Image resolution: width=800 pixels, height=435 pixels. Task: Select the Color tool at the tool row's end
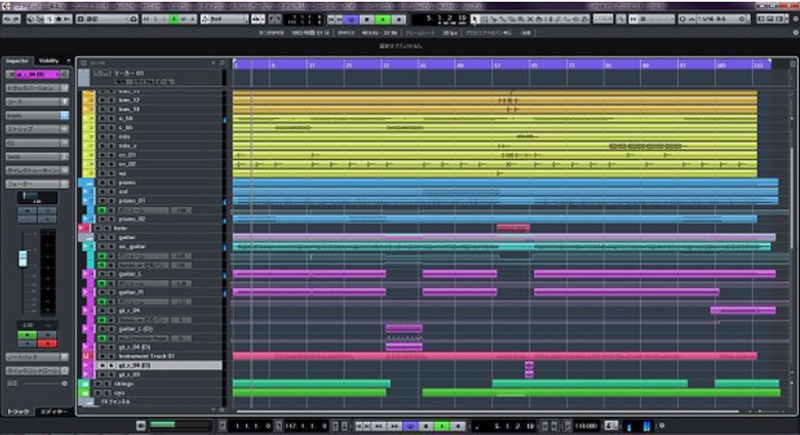pyautogui.click(x=585, y=19)
